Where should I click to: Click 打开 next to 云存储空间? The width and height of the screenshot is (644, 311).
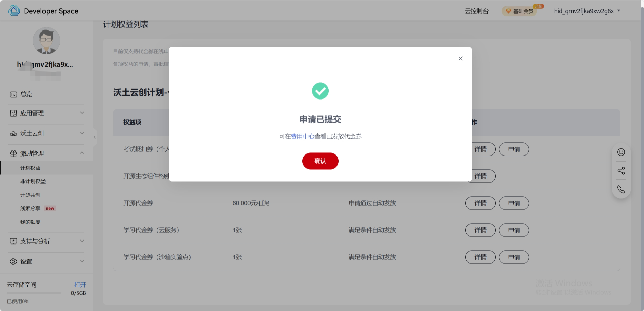(x=80, y=285)
